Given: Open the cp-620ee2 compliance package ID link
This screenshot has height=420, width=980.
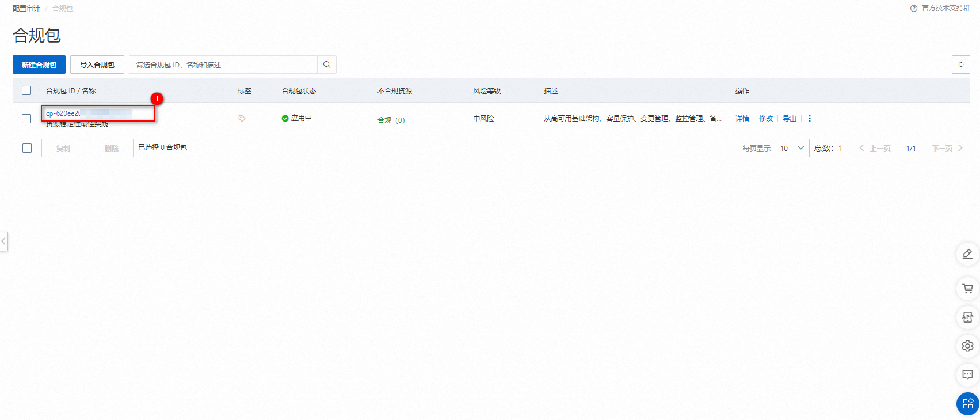Looking at the screenshot, I should 89,113.
